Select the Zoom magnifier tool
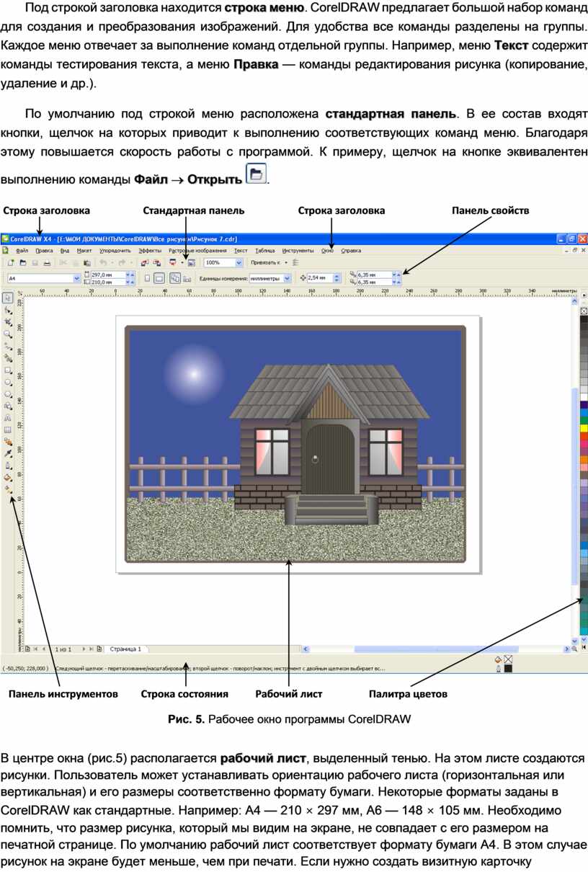The height and width of the screenshot is (872, 588). pos(8,334)
